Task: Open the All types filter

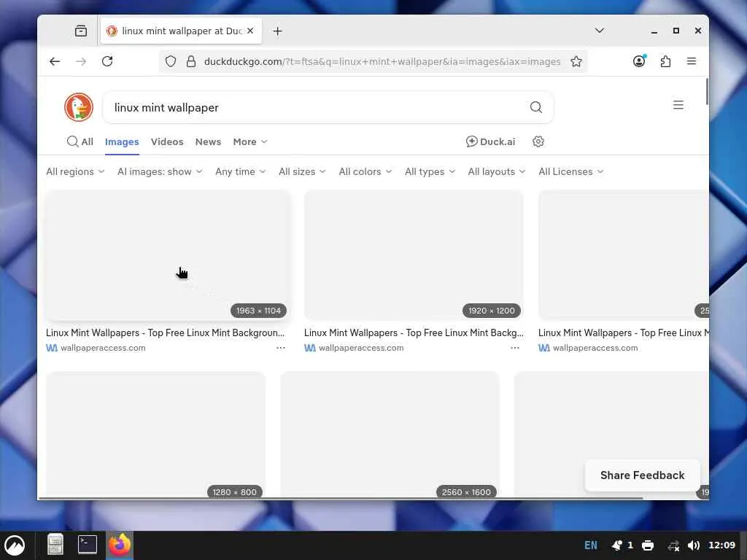Action: (x=430, y=171)
